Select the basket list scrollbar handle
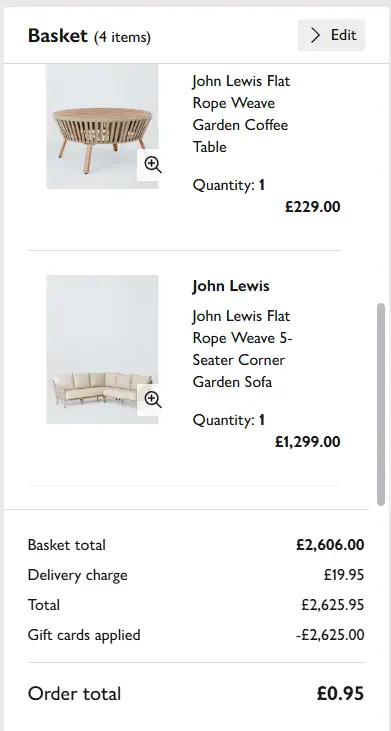The width and height of the screenshot is (391, 731). click(381, 404)
